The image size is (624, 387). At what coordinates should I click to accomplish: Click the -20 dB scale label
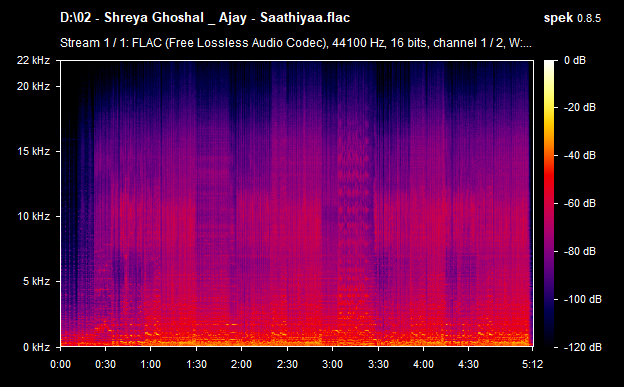click(580, 107)
